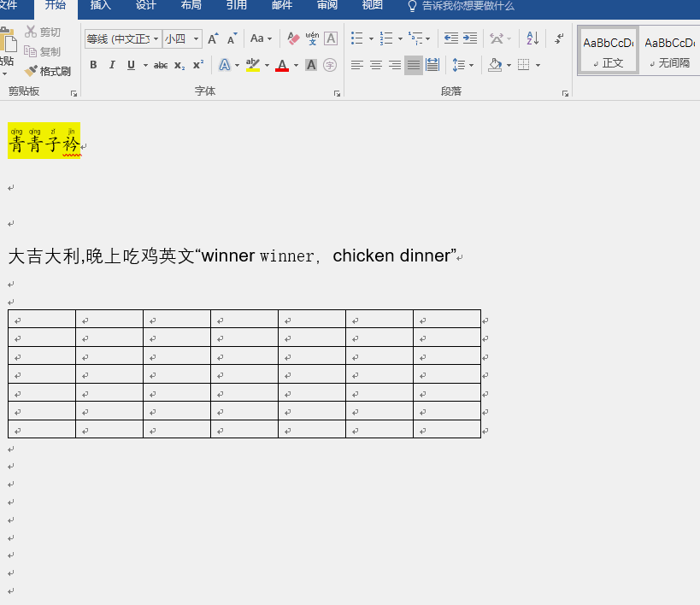The image size is (700, 605).
Task: Toggle show/hide paragraph marks
Action: coord(558,38)
